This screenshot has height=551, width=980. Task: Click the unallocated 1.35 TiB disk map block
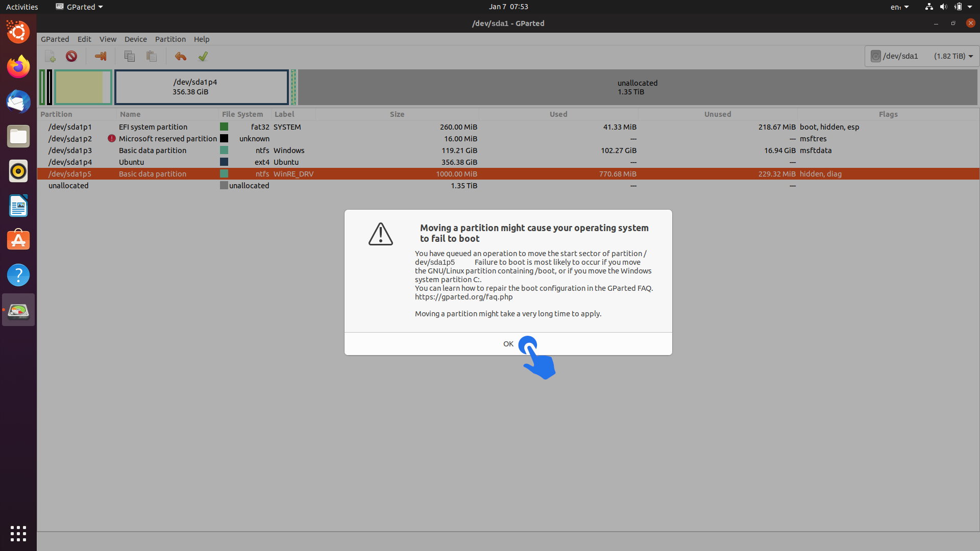[x=638, y=87]
